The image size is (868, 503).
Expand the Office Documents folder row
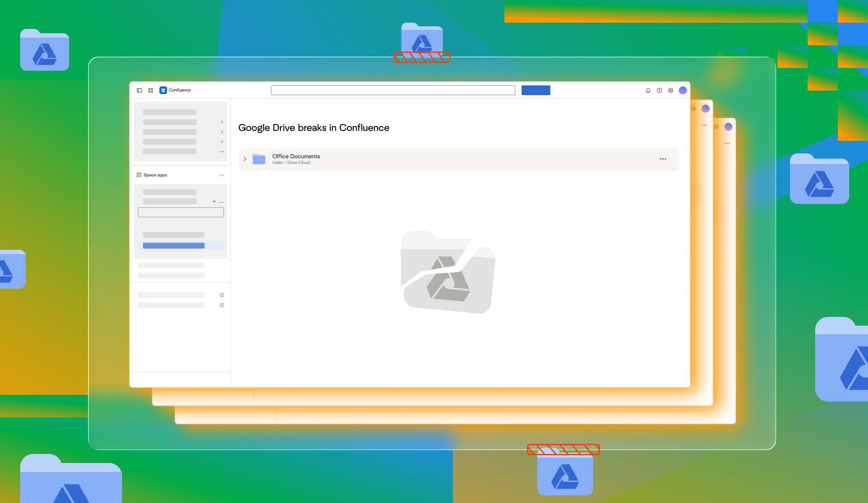tap(245, 159)
